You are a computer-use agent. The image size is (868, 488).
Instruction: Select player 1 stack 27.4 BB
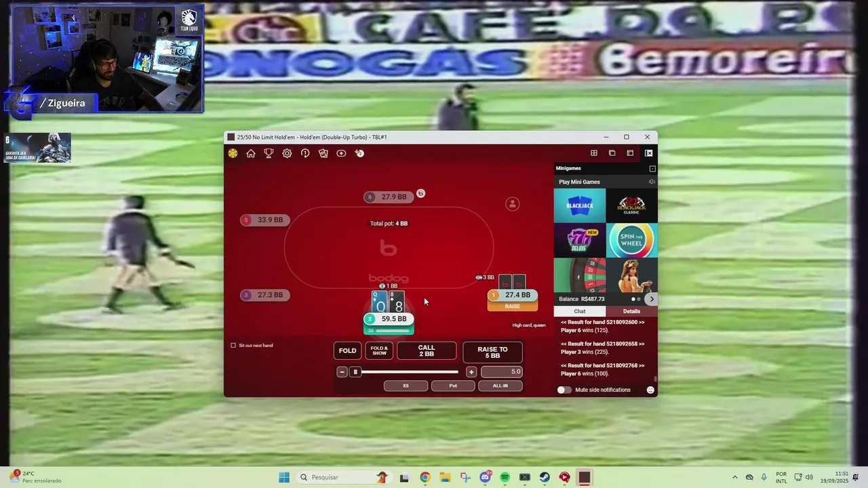[513, 296]
